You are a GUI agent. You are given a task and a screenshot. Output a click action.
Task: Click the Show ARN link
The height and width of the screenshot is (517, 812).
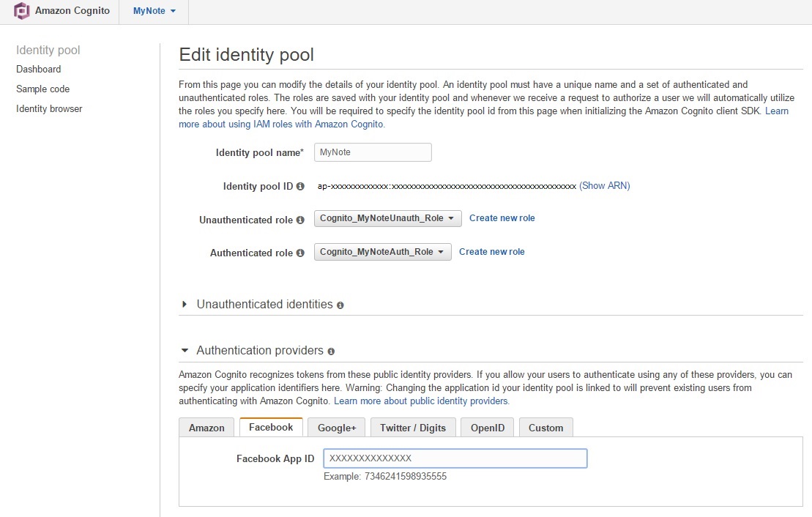tap(604, 185)
